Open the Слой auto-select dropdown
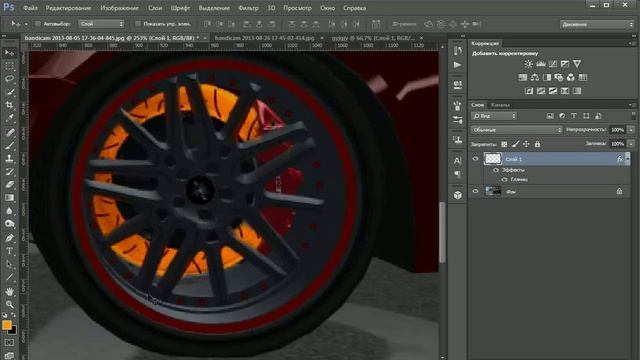The image size is (640, 360). pyautogui.click(x=101, y=24)
